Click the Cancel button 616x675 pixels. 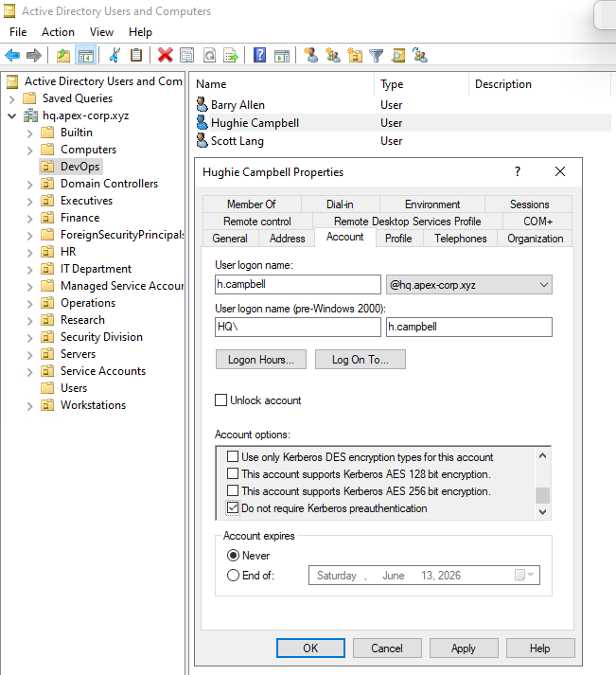point(387,648)
